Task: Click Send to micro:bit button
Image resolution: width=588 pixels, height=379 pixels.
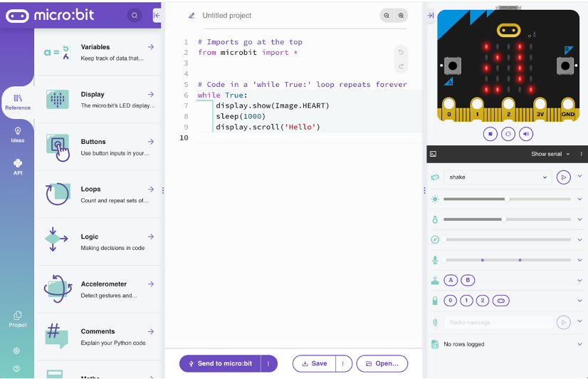Action: click(x=220, y=363)
